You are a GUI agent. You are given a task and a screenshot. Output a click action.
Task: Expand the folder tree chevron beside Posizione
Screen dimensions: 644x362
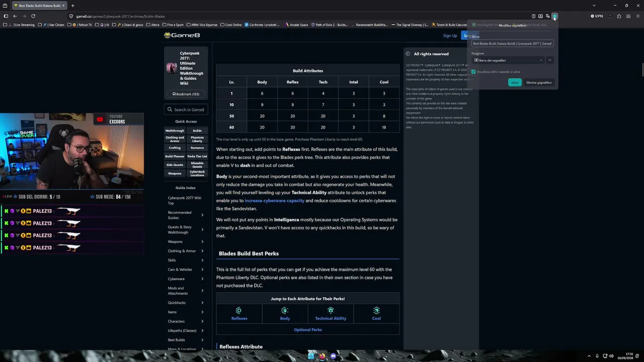[x=550, y=60]
